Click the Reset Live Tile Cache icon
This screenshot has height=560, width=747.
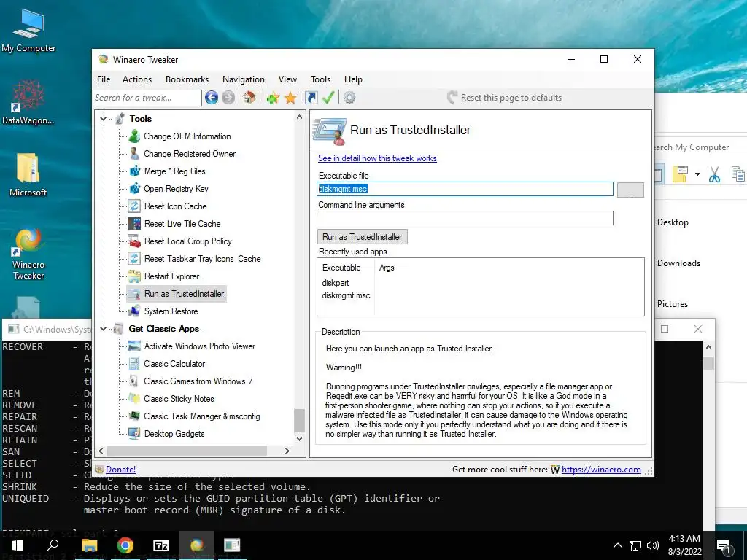coord(134,223)
